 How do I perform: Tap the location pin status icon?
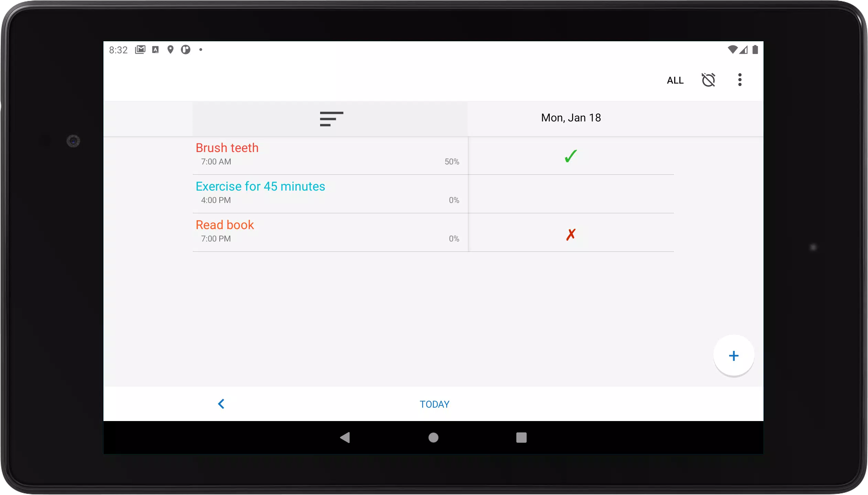coord(170,50)
